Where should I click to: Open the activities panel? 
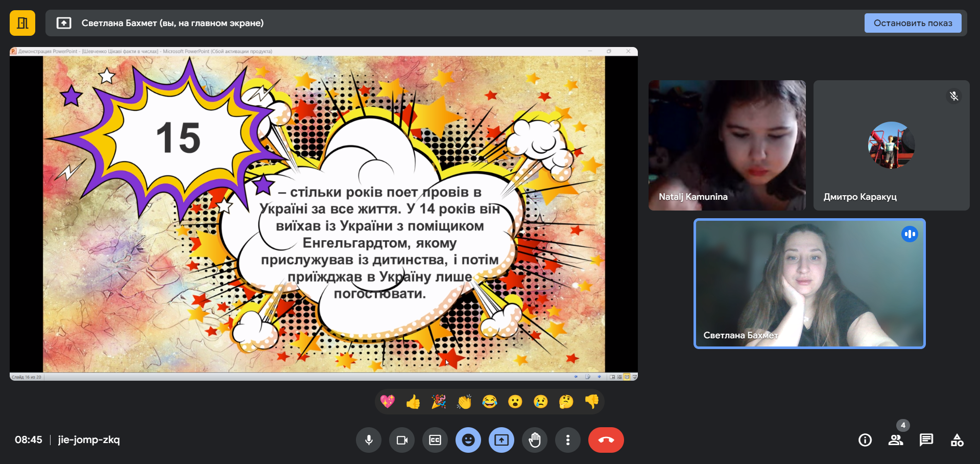(957, 440)
